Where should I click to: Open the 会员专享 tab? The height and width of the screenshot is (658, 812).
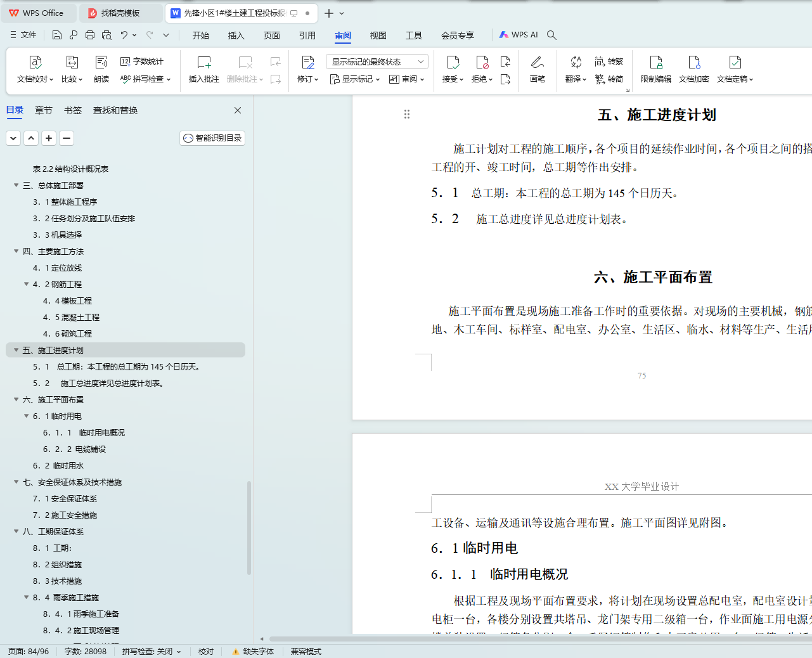click(x=458, y=35)
